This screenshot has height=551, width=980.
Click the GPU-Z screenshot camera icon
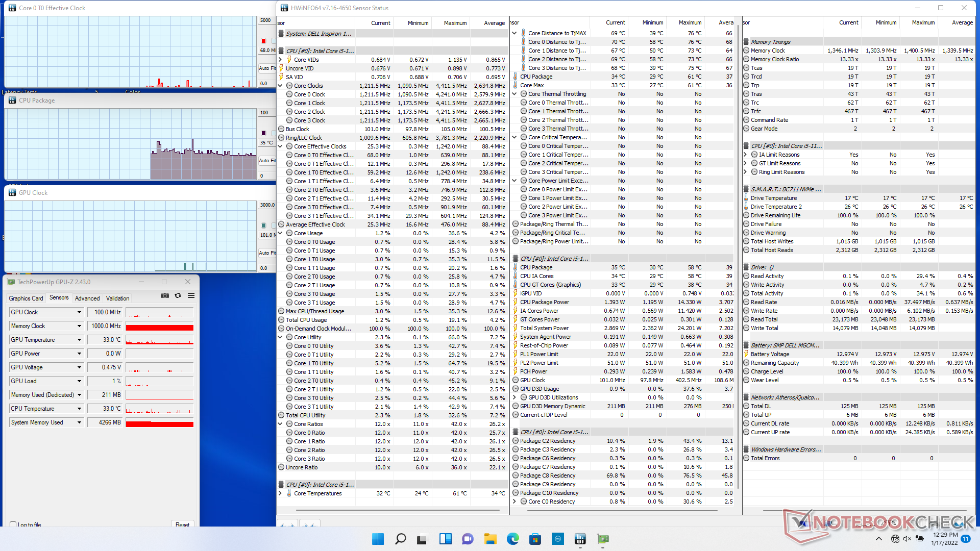tap(165, 295)
